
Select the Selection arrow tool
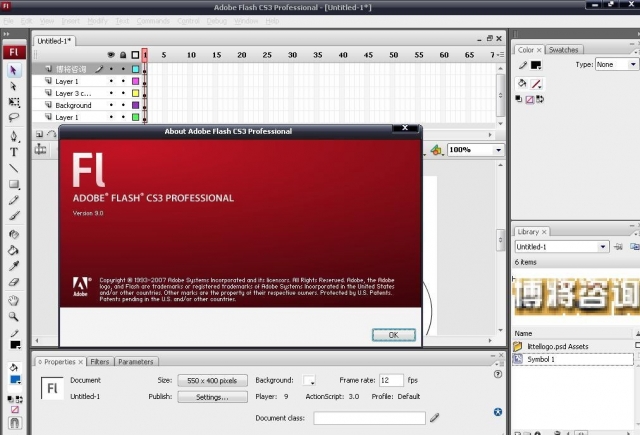click(x=14, y=70)
